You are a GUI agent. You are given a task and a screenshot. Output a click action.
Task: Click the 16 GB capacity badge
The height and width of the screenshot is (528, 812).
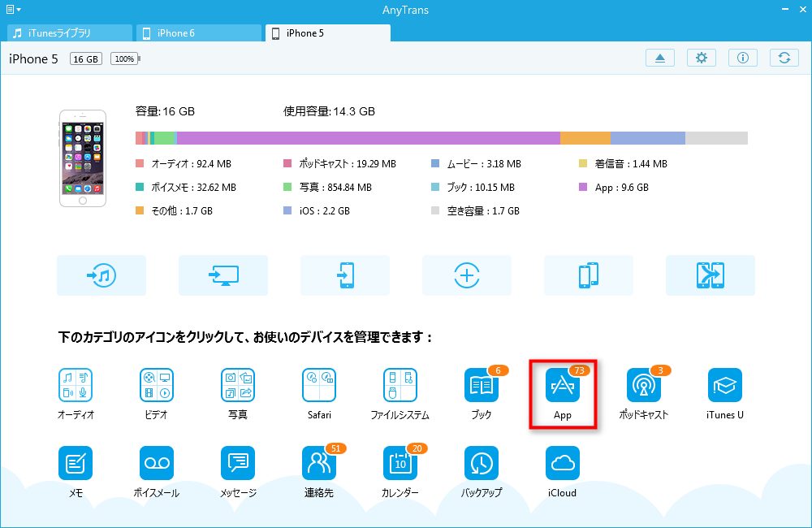(86, 59)
